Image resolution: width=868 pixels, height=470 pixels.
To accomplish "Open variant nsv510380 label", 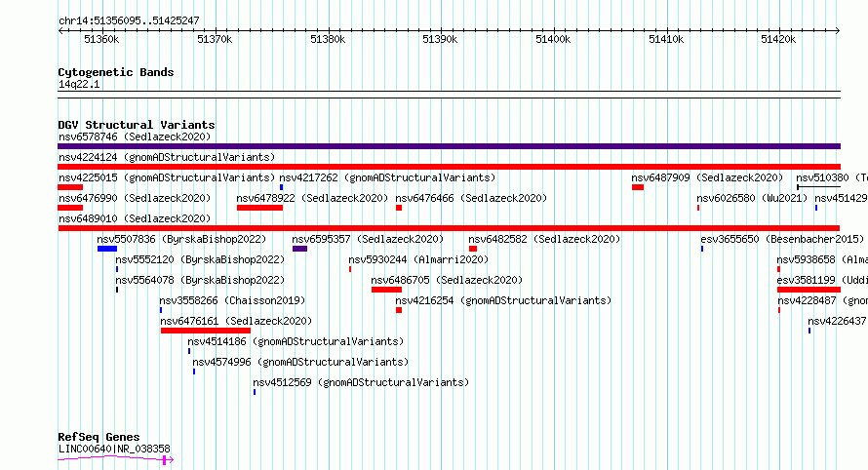I will point(832,177).
